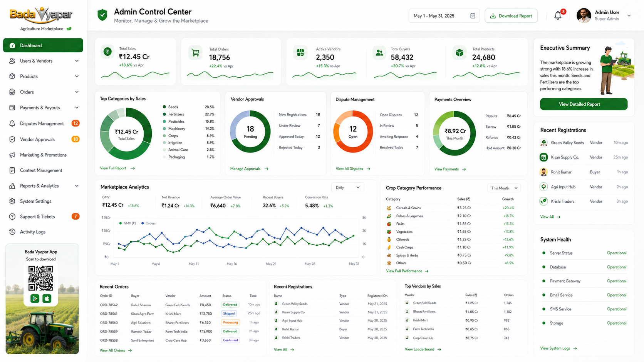The width and height of the screenshot is (644, 362).
Task: Tap the Google Play store icon
Action: 35,298
